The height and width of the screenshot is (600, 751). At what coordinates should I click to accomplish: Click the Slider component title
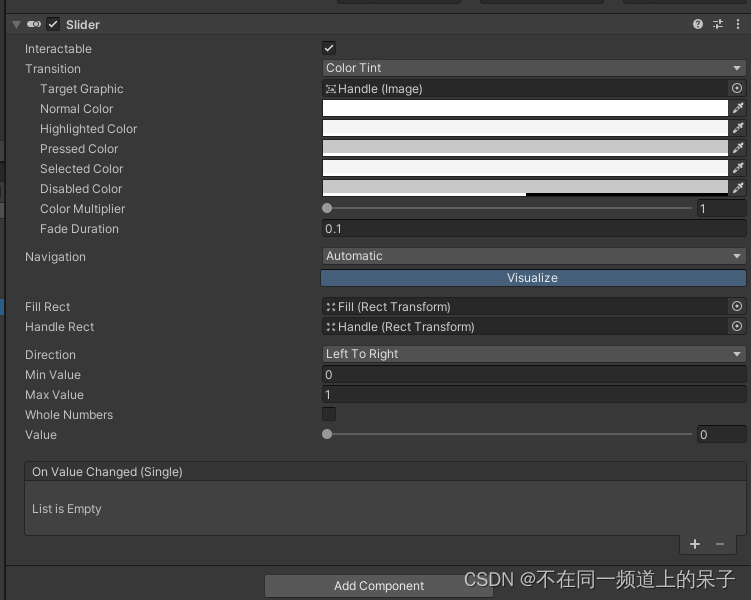pos(83,25)
